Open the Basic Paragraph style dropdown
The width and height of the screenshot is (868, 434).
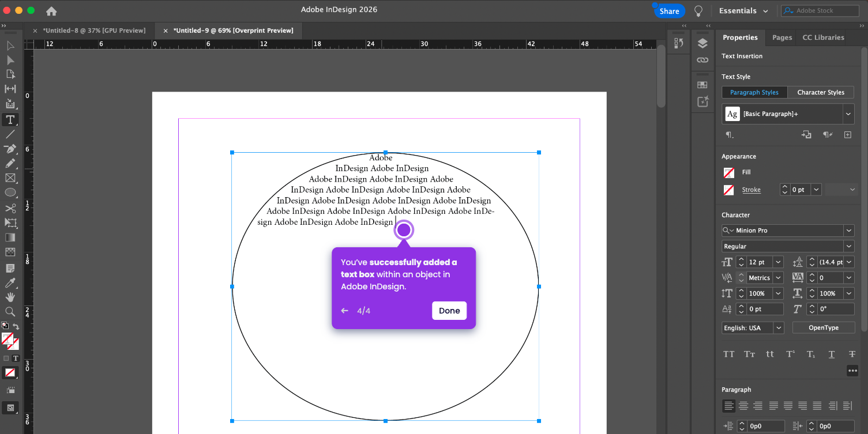pyautogui.click(x=848, y=114)
